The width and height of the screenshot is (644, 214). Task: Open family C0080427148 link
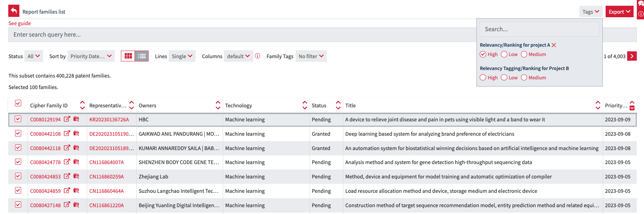point(46,205)
